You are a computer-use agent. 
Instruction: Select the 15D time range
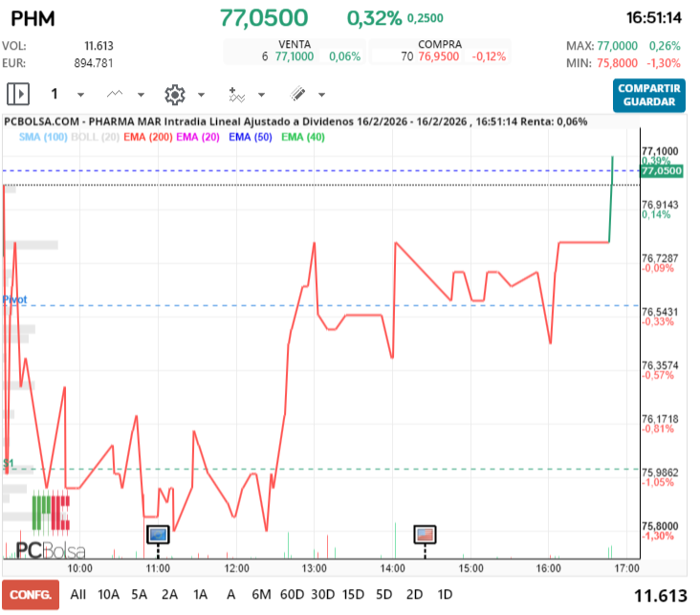[x=353, y=595]
